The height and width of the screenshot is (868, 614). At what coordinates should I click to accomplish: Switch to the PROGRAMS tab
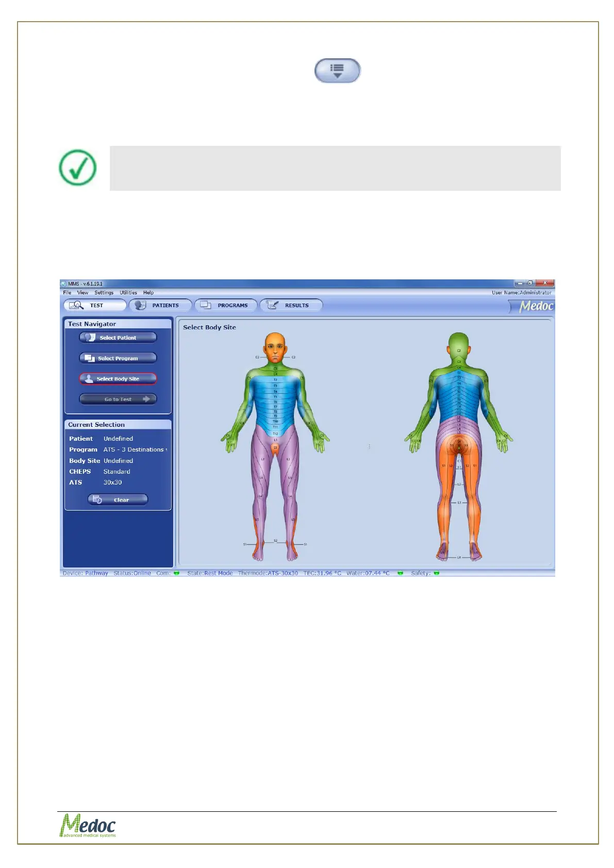point(226,305)
